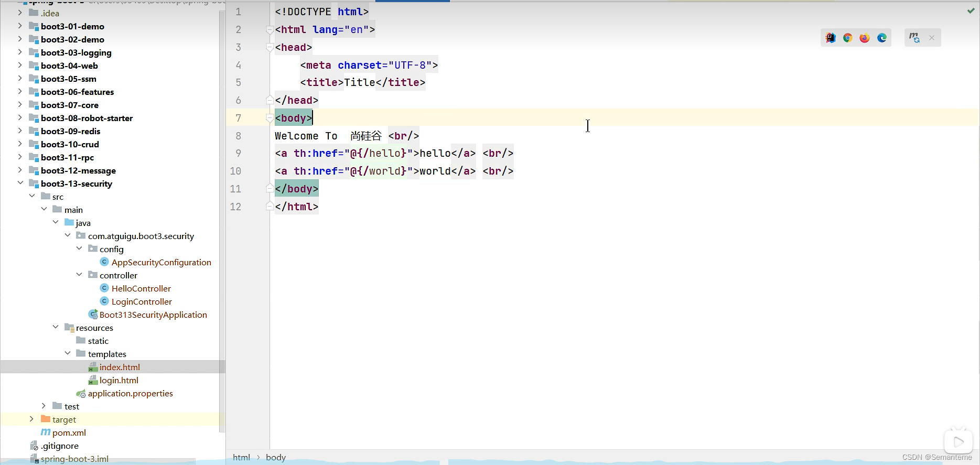Select login.html in project tree
The height and width of the screenshot is (465, 980).
coord(119,380)
